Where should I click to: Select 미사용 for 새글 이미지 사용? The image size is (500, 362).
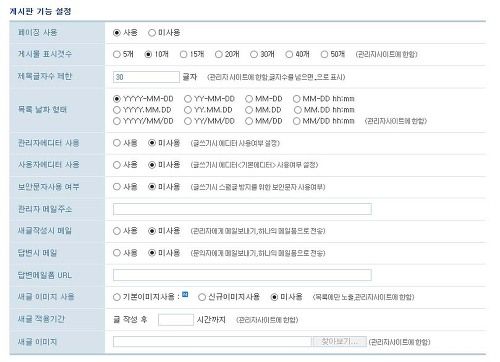tap(274, 297)
